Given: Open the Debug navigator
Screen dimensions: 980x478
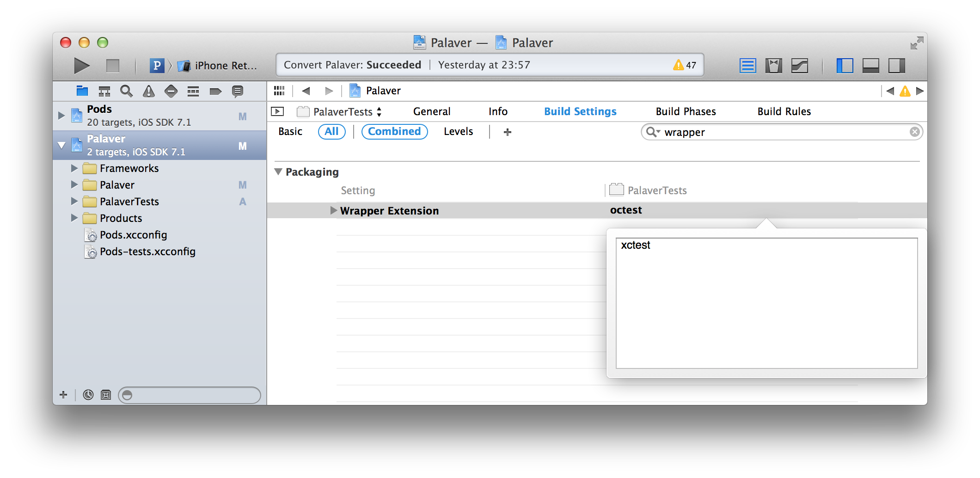Looking at the screenshot, I should [x=193, y=91].
